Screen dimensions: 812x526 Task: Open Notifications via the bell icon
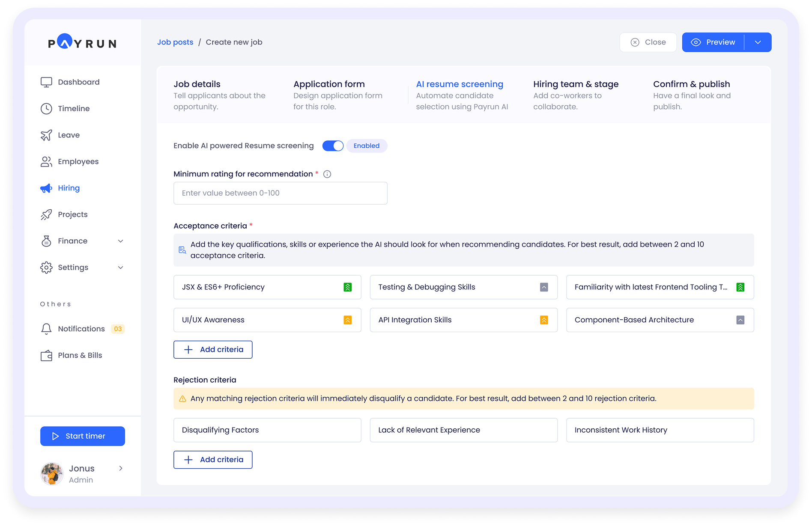[46, 329]
